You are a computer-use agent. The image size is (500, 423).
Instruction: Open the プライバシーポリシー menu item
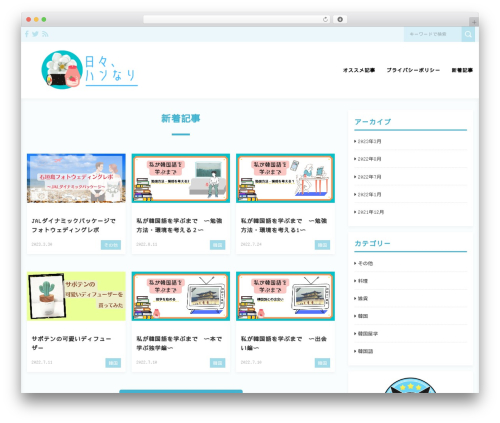click(413, 70)
